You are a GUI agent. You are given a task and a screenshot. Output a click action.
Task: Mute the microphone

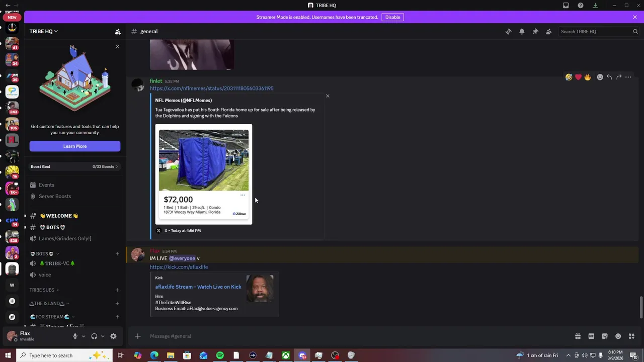(x=75, y=336)
